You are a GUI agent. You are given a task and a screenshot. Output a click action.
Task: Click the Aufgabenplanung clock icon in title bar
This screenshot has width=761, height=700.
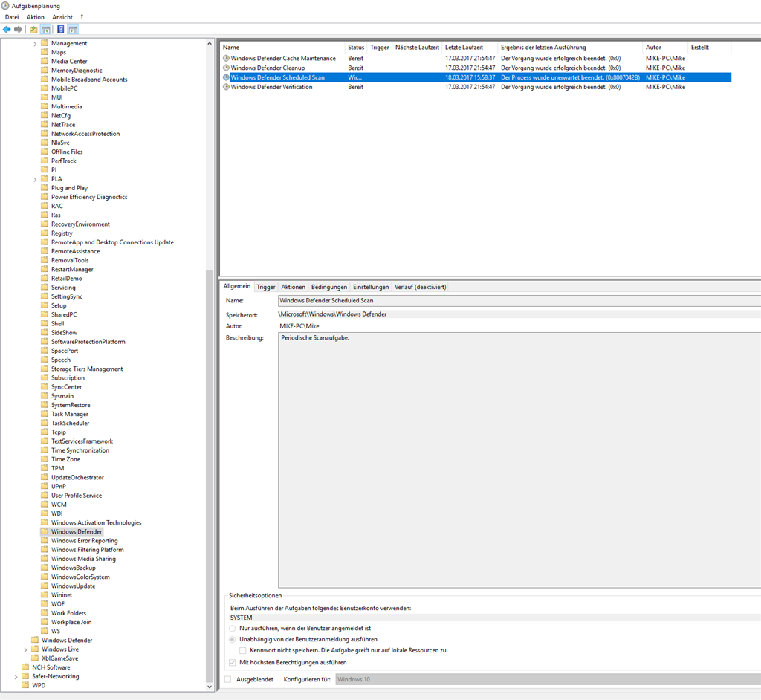click(5, 6)
